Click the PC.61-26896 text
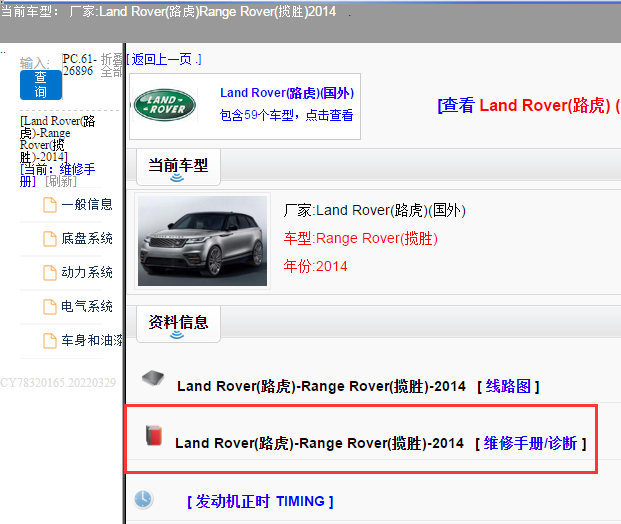The height and width of the screenshot is (524, 621). pos(79,65)
